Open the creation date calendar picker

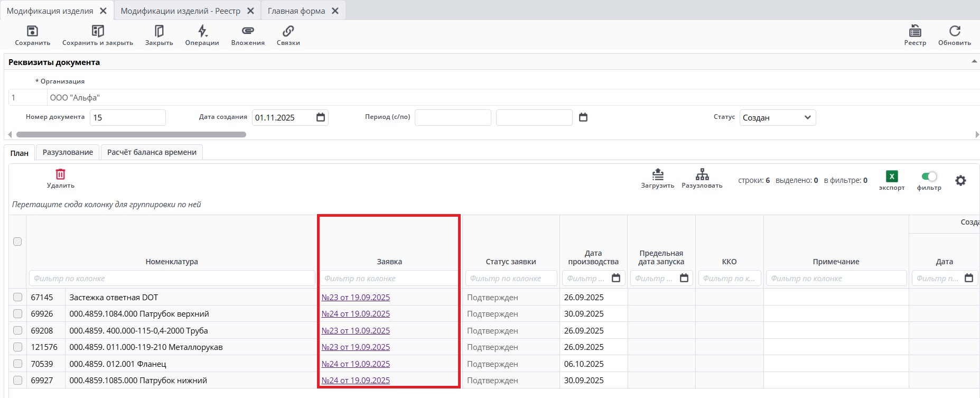pos(321,117)
